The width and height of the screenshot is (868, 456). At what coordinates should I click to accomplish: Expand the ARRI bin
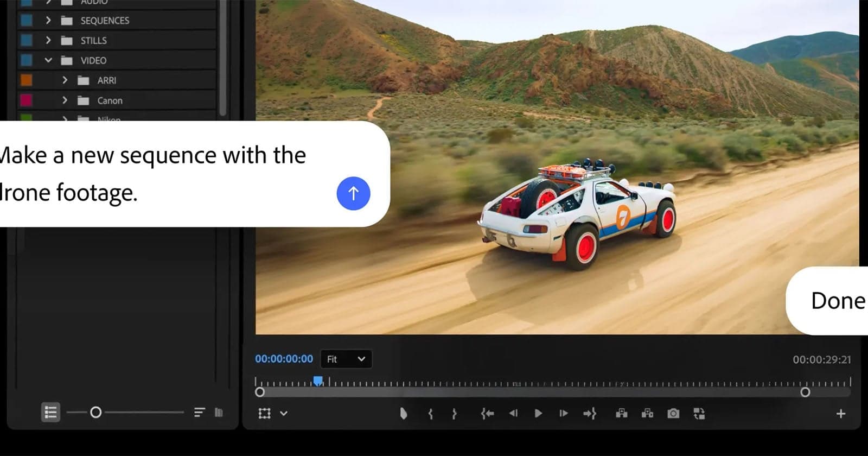[x=65, y=80]
